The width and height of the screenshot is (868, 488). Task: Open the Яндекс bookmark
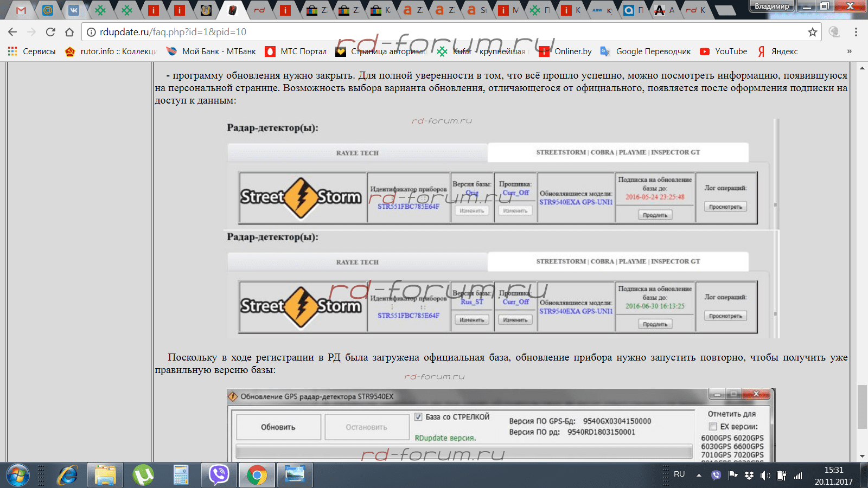pos(777,52)
